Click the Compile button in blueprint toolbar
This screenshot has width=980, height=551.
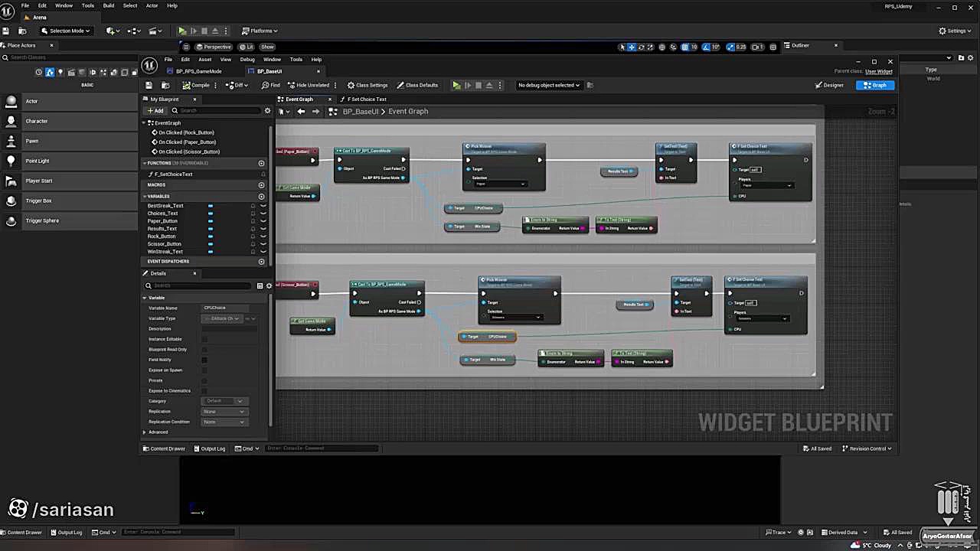(198, 85)
